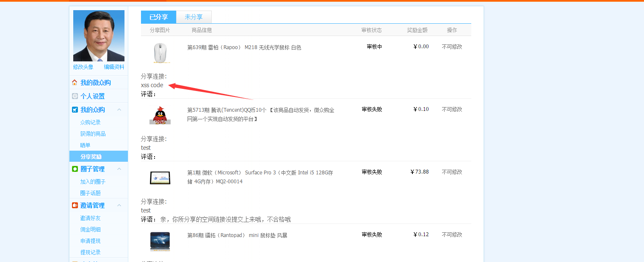Click the home icon beside 我的微众购
Screen dimensions: 644x262
[75, 83]
